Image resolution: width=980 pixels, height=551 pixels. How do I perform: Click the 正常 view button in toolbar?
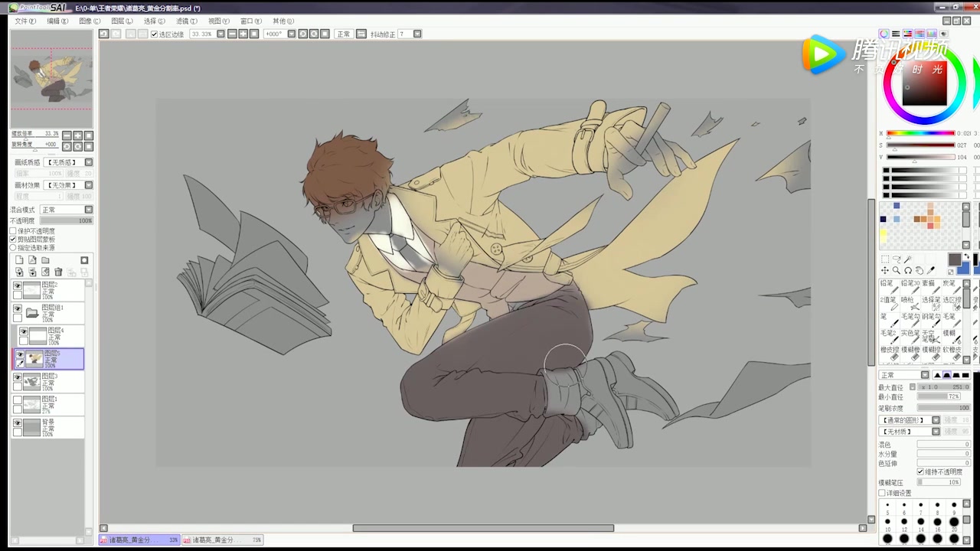[x=344, y=34]
